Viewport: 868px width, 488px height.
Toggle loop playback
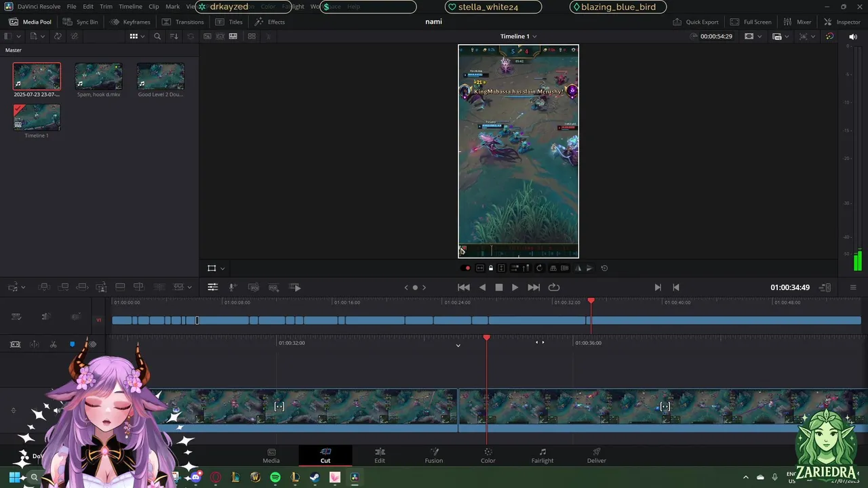tap(554, 287)
